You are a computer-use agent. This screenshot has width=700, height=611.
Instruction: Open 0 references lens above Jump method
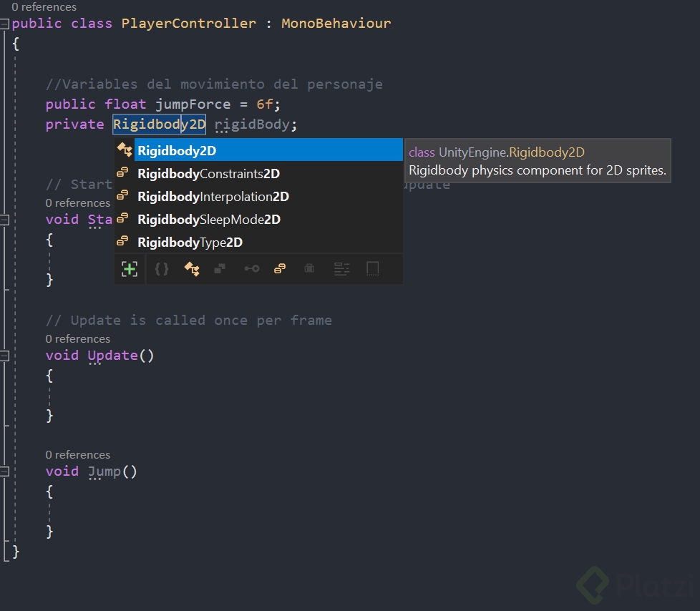tap(78, 454)
